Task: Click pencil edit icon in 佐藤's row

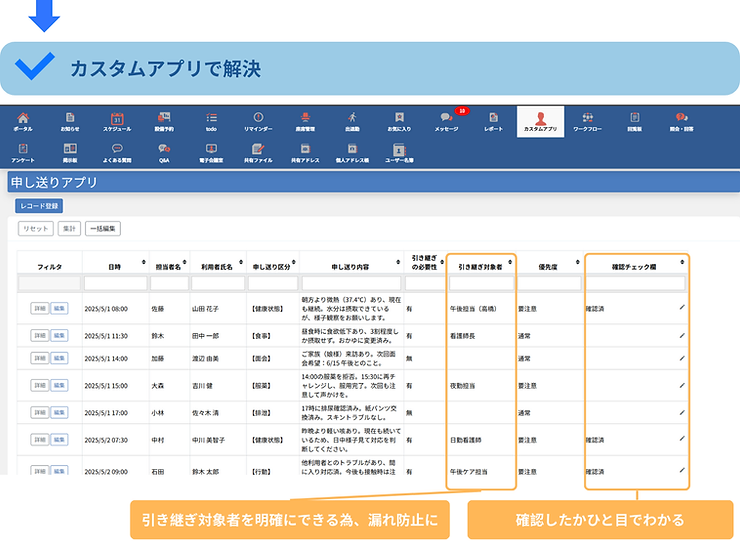Action: pyautogui.click(x=682, y=308)
